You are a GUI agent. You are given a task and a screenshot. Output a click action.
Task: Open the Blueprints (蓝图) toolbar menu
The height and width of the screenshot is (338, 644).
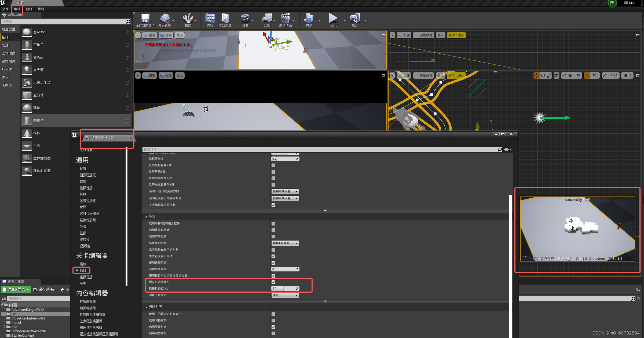(x=267, y=20)
